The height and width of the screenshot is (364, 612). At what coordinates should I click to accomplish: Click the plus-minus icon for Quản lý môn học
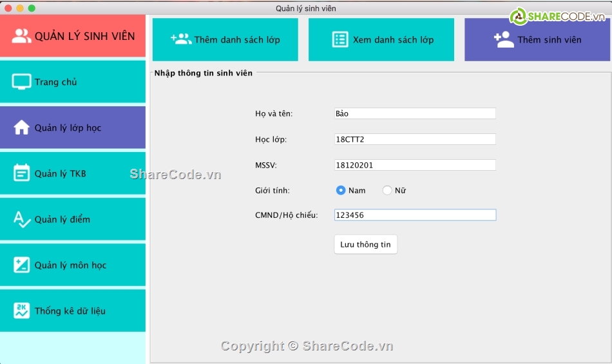coord(22,265)
